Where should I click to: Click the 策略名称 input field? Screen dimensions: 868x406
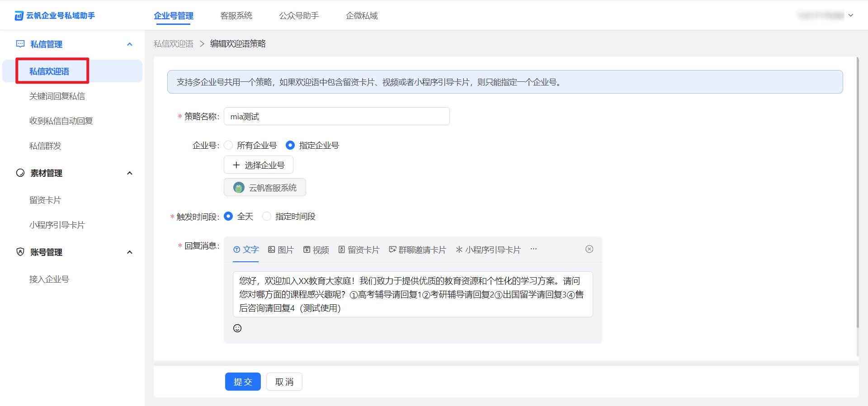pyautogui.click(x=337, y=116)
